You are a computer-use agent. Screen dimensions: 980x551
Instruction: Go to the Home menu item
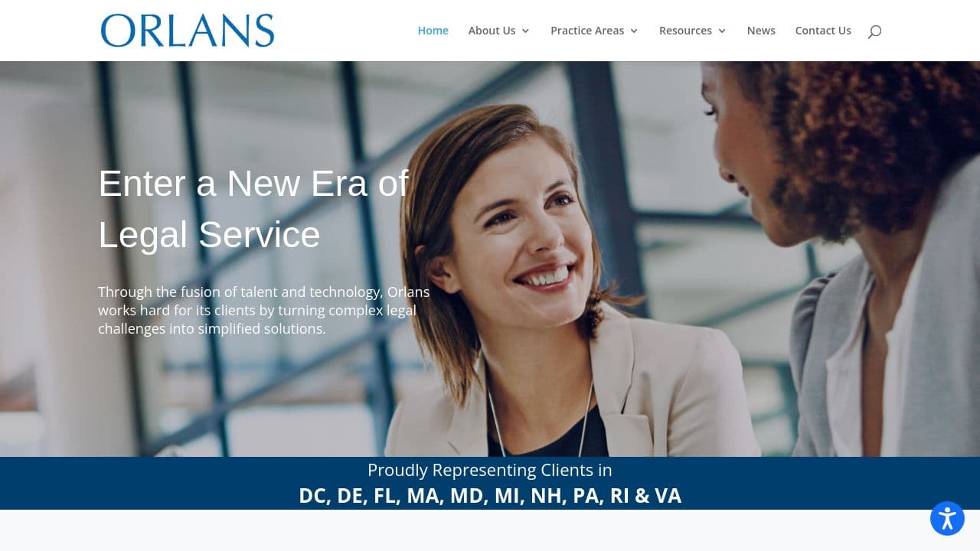(433, 31)
